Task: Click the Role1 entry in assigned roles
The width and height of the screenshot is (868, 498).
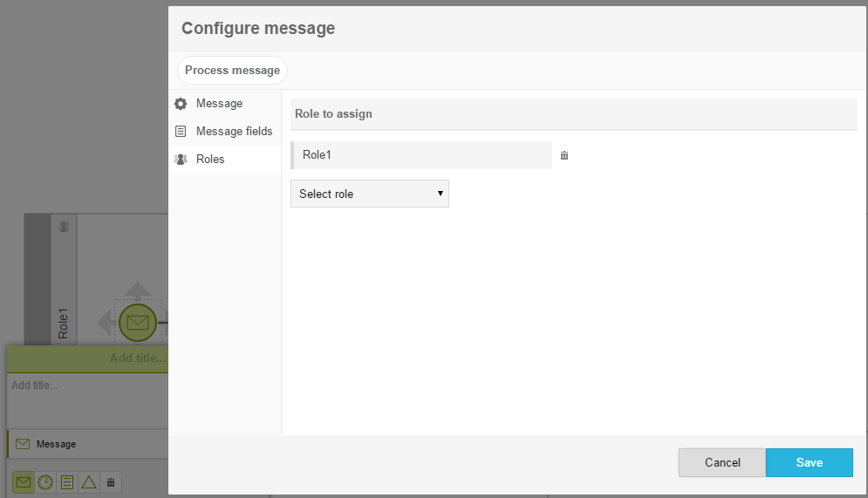Action: pos(421,155)
